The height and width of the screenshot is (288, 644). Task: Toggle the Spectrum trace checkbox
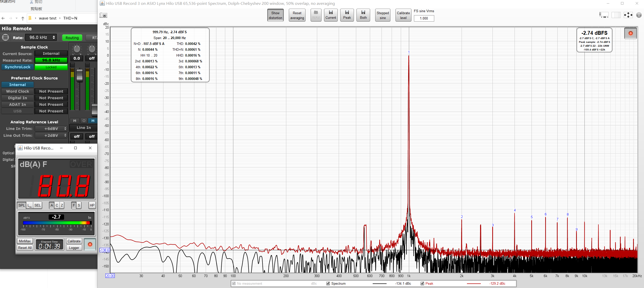click(328, 283)
